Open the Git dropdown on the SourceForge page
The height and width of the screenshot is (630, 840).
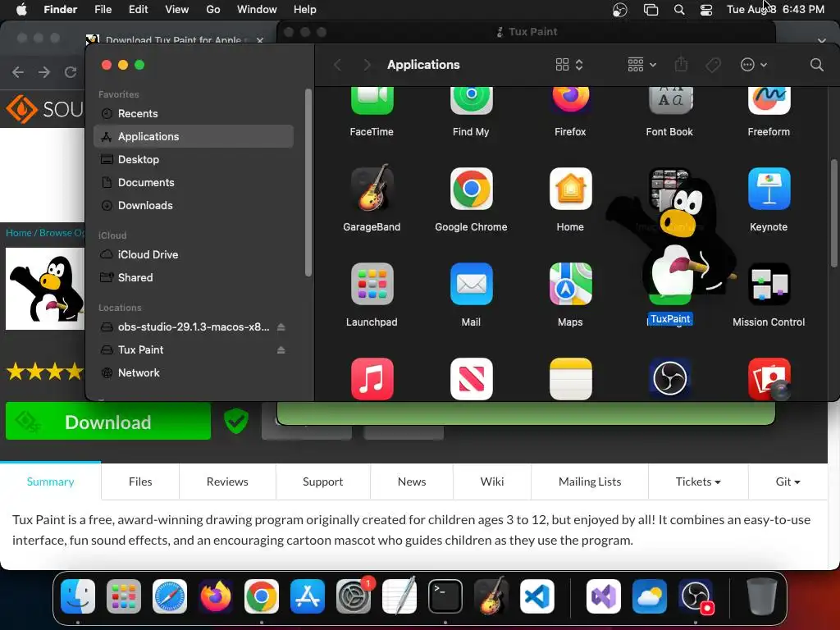788,482
